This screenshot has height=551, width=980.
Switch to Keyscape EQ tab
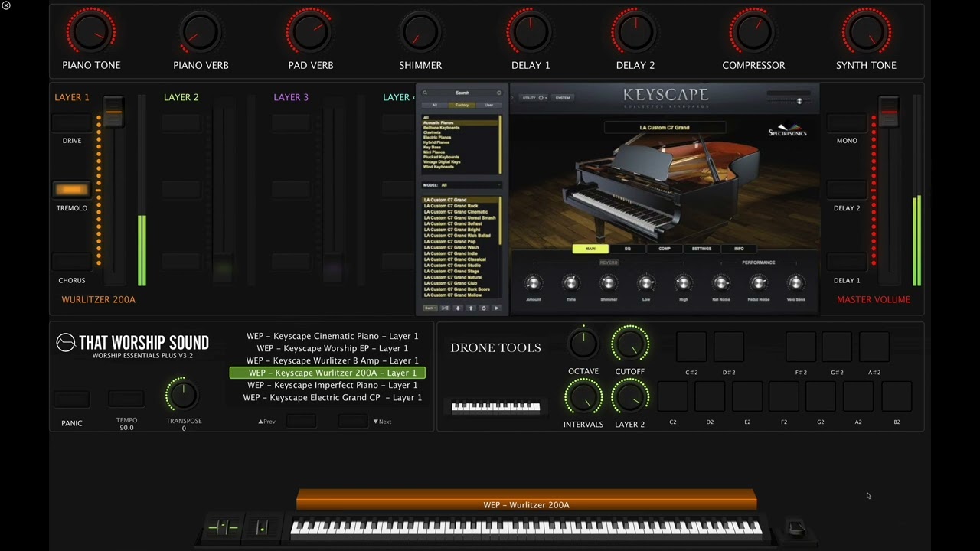click(628, 249)
